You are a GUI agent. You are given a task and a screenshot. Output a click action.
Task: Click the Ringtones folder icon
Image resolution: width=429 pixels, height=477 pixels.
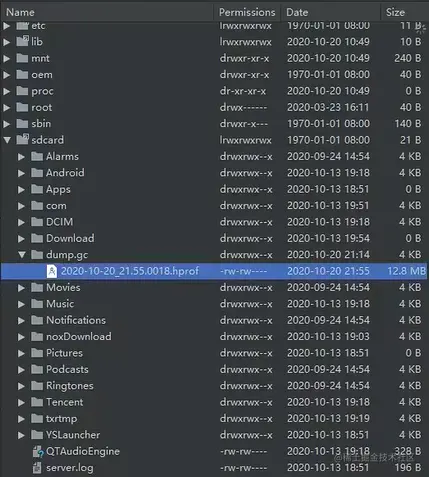point(37,385)
